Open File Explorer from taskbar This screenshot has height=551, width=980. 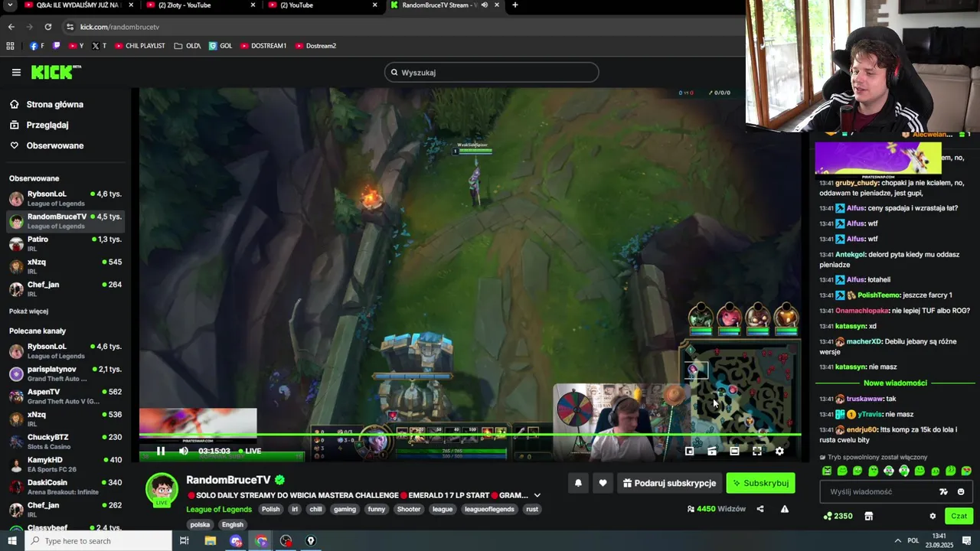[211, 541]
